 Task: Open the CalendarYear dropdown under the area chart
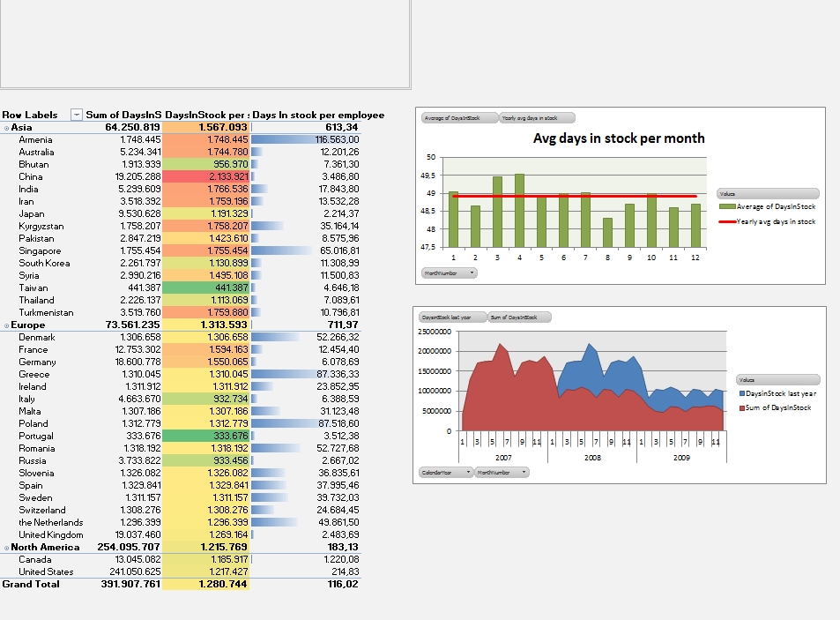coord(446,472)
